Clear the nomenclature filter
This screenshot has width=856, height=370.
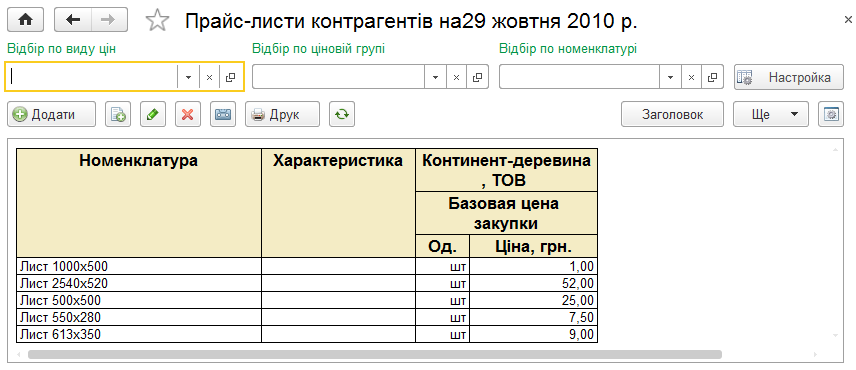tap(692, 77)
